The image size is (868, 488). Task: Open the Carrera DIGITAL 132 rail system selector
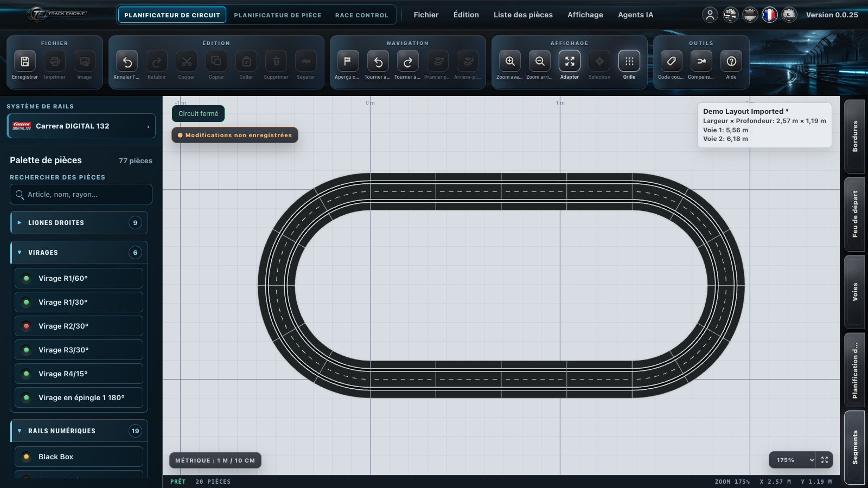click(81, 126)
